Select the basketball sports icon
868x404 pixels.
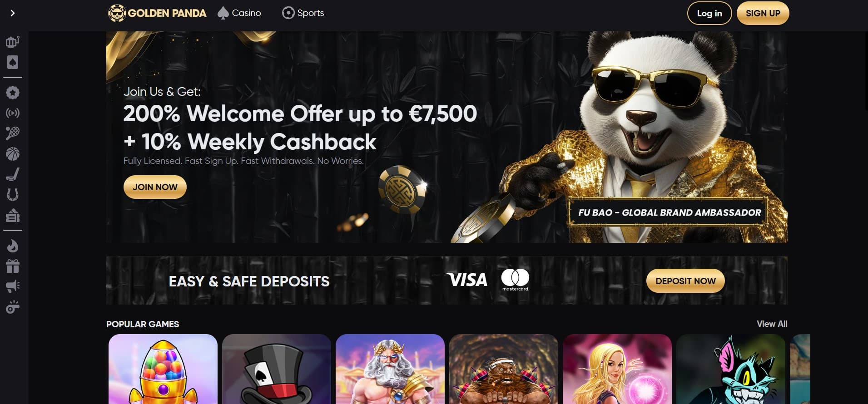pyautogui.click(x=13, y=154)
